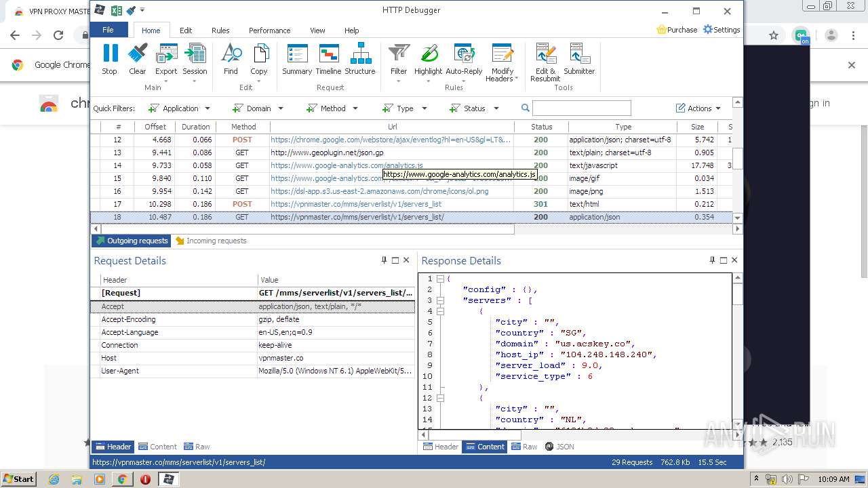Open the File menu
Image resolution: width=868 pixels, height=488 pixels.
(108, 30)
